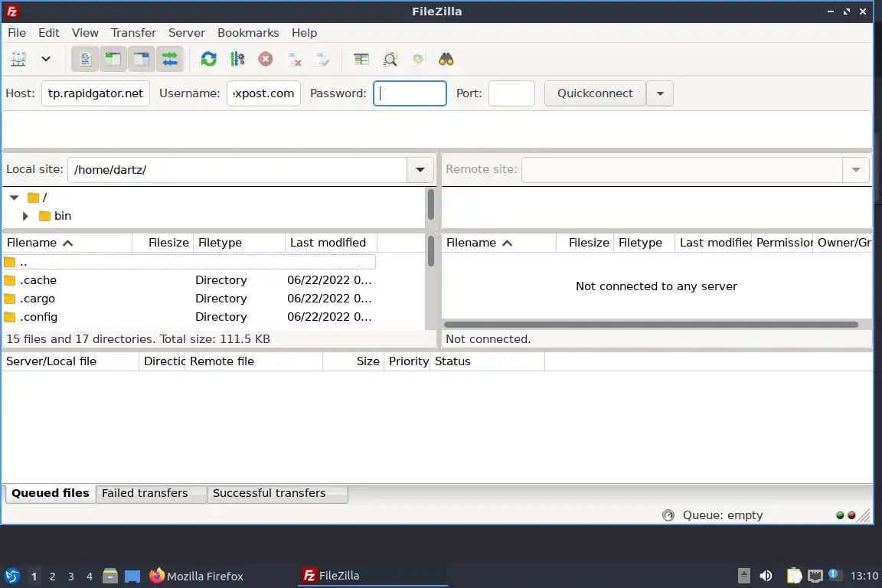Toggle directory comparison icon
The image size is (882, 588).
point(390,59)
